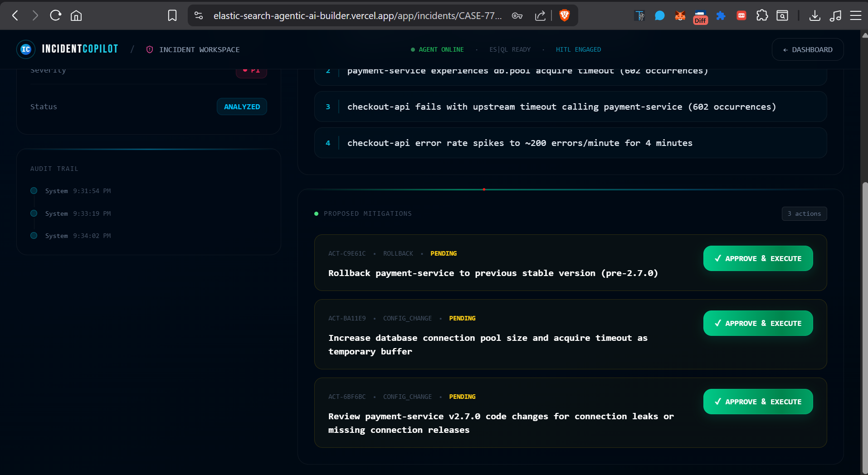This screenshot has width=868, height=475.
Task: Click the MetaMask fox extension icon
Action: [x=680, y=16]
